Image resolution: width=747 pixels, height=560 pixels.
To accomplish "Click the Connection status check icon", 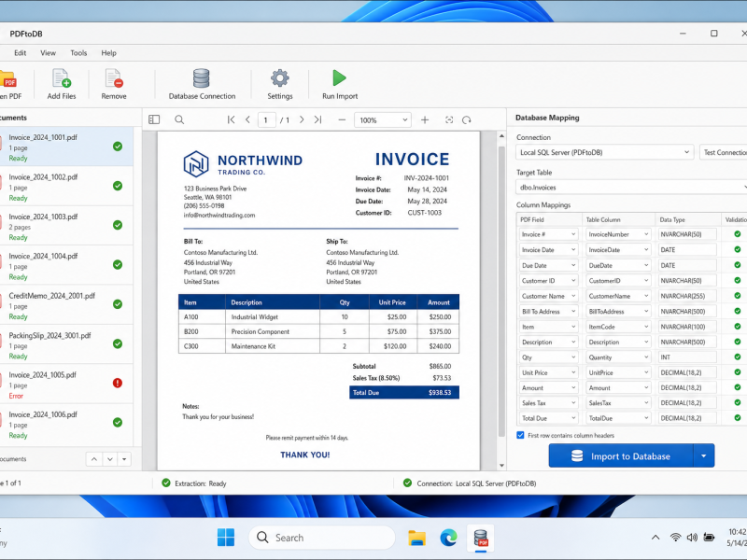I will pos(407,483).
